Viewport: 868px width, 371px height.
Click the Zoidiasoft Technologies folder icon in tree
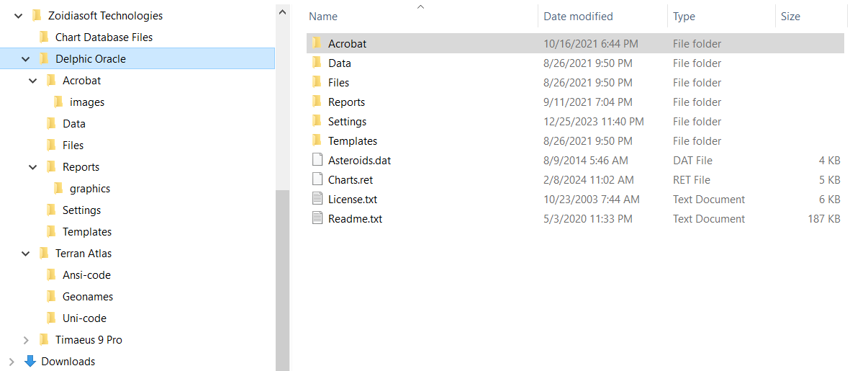tap(37, 15)
